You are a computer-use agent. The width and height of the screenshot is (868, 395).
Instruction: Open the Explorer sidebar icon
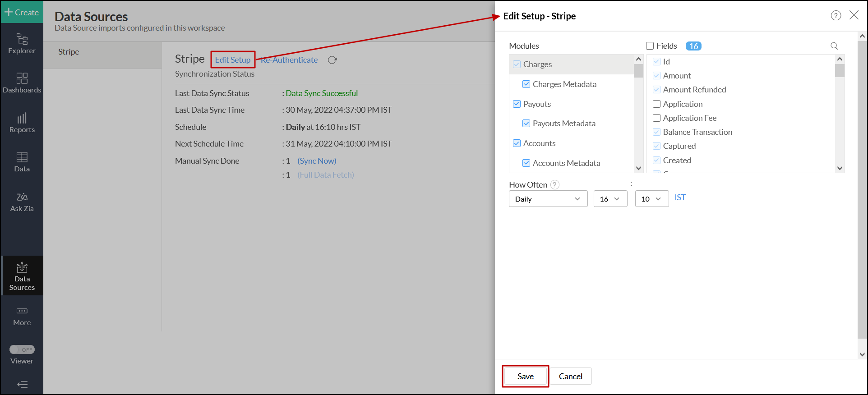22,43
